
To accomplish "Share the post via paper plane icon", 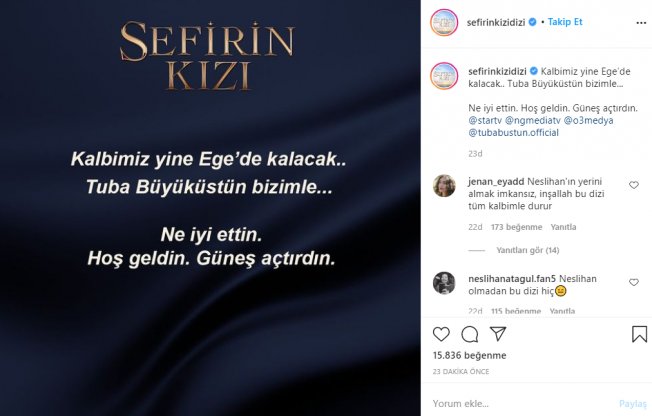I will coord(498,334).
